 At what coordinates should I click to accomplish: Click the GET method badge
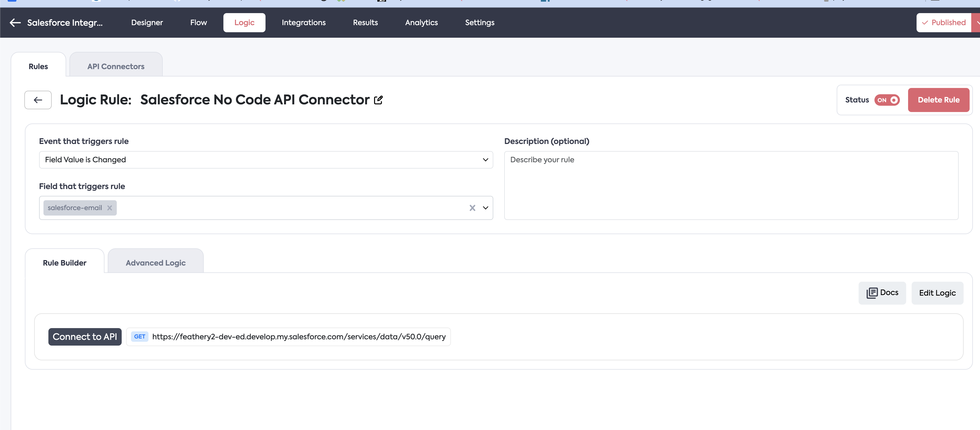[139, 337]
